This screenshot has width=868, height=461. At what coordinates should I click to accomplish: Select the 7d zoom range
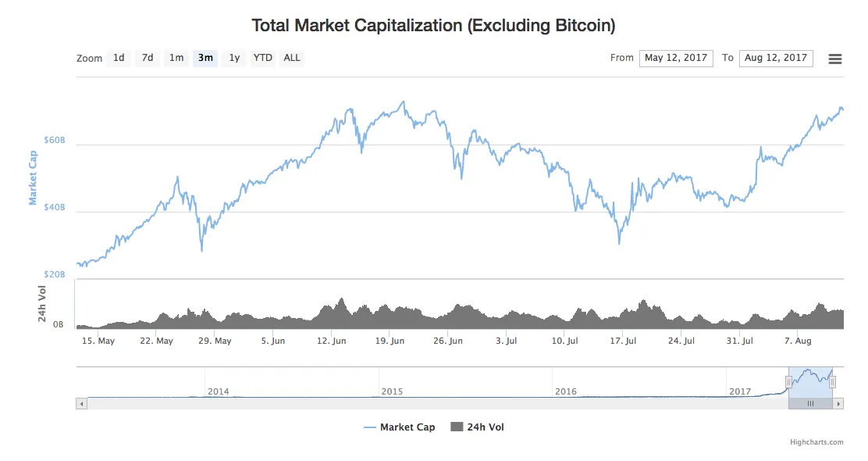[x=148, y=58]
